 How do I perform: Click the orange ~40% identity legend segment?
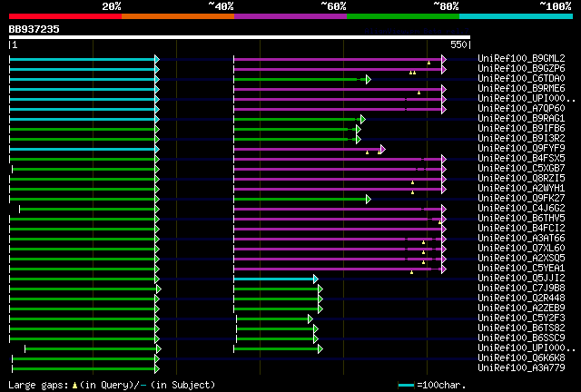coord(178,16)
